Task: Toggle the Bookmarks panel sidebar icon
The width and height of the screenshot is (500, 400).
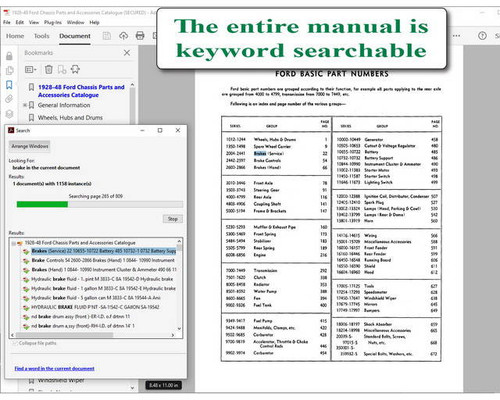Action: pyautogui.click(x=9, y=85)
